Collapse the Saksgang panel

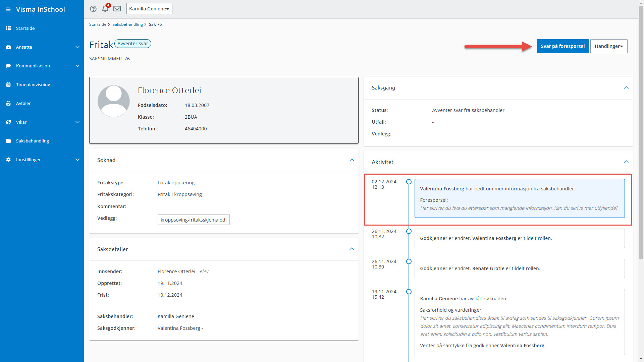click(x=626, y=87)
